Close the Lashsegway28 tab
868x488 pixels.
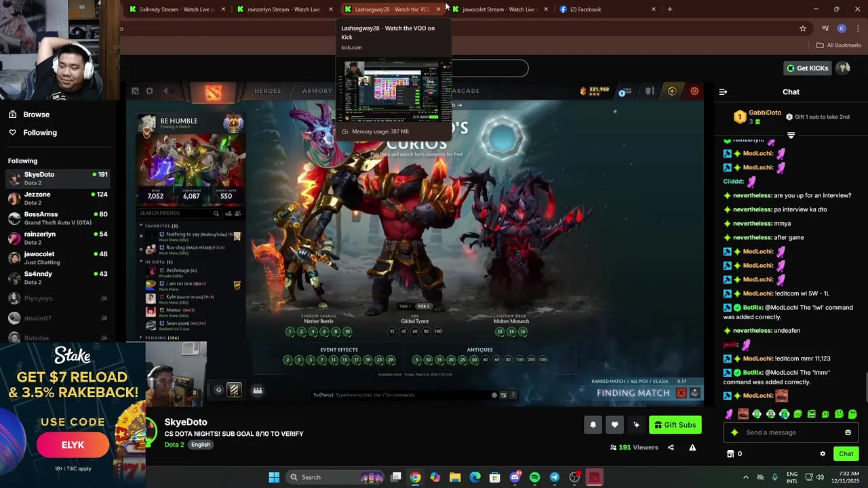439,9
